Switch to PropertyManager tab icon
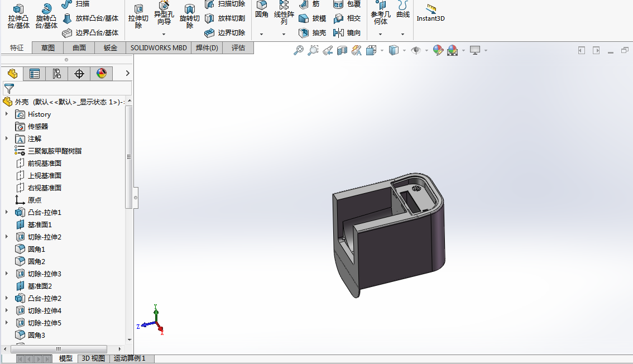The image size is (633, 364). coord(34,74)
